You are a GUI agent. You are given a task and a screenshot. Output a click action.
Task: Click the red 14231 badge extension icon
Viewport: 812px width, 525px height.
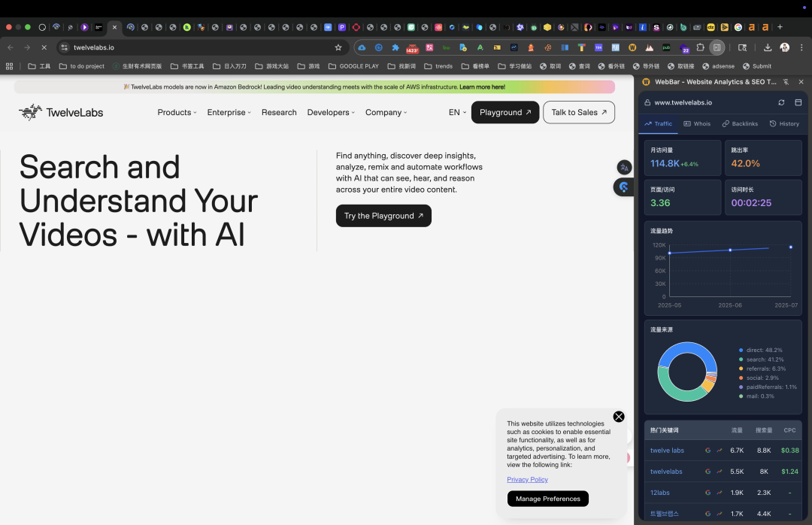coord(412,48)
